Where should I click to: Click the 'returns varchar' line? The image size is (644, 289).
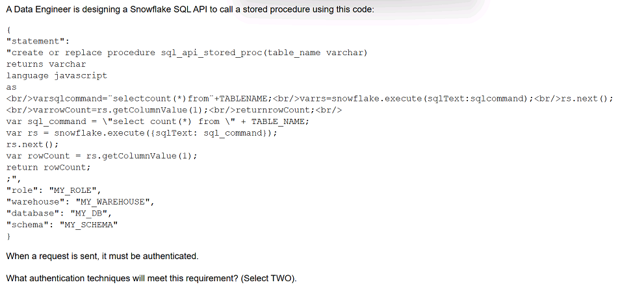[x=46, y=64]
